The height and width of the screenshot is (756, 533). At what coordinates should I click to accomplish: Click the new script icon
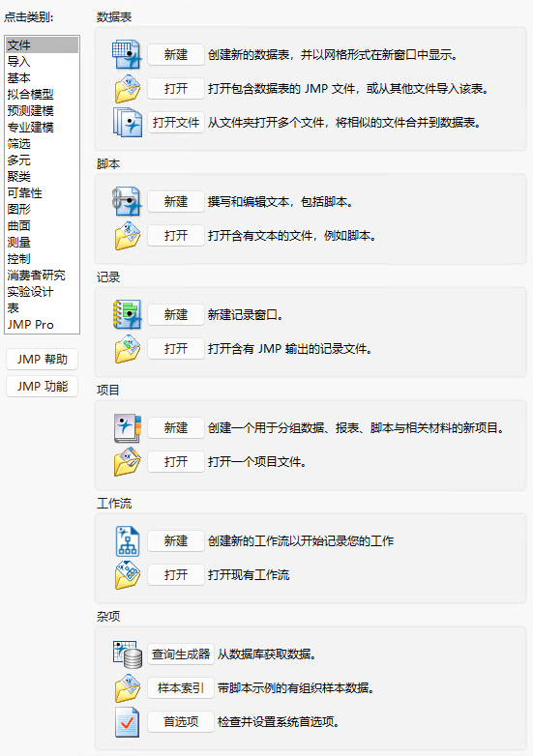pyautogui.click(x=127, y=201)
